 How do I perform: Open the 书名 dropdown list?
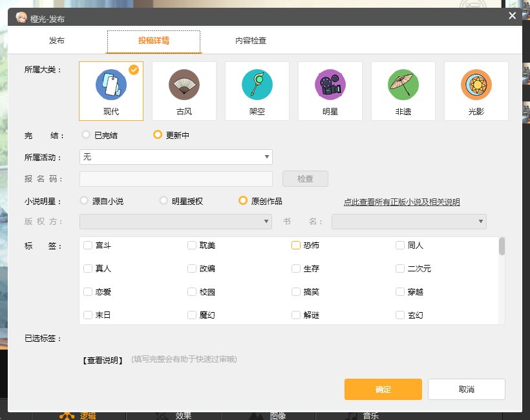[408, 222]
